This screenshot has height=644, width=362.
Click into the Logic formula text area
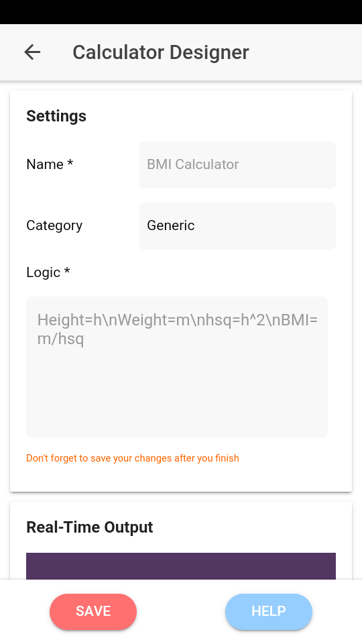(x=177, y=367)
